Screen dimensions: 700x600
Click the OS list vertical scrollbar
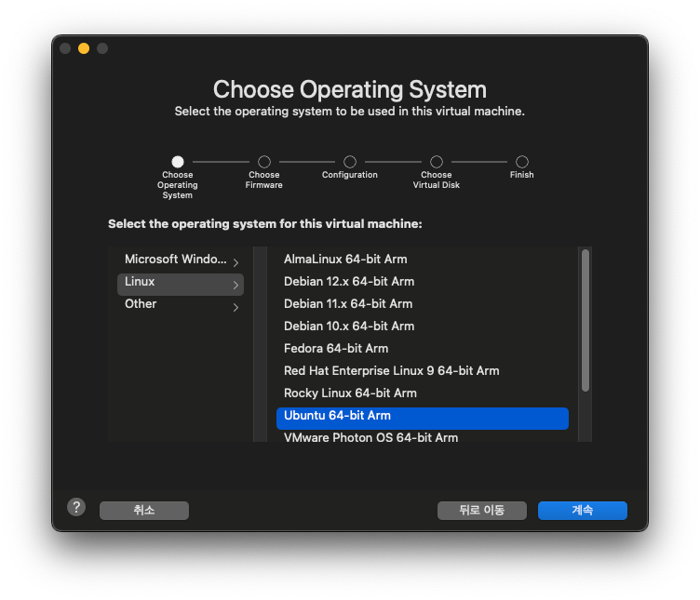(x=586, y=320)
